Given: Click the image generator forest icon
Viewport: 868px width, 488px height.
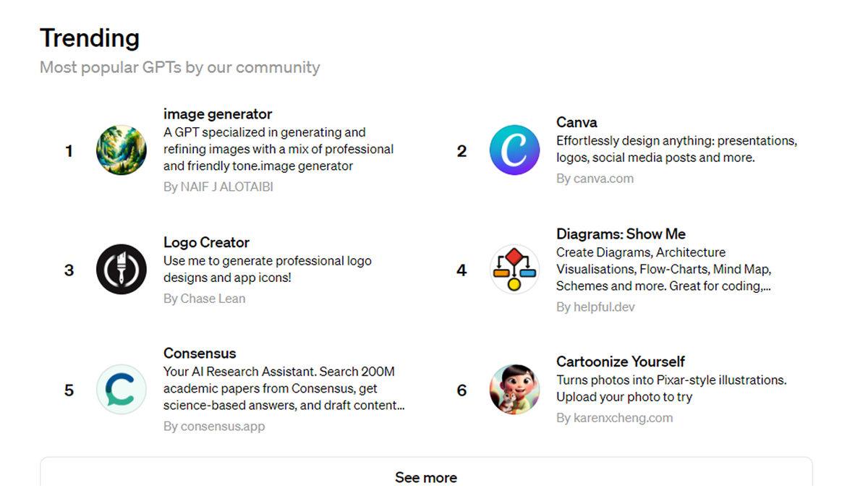Looking at the screenshot, I should click(122, 150).
